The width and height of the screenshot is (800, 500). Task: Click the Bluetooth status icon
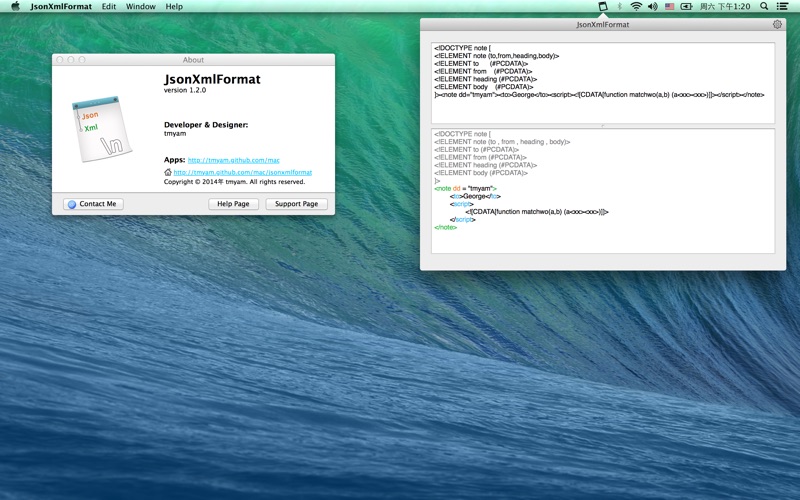pos(619,6)
